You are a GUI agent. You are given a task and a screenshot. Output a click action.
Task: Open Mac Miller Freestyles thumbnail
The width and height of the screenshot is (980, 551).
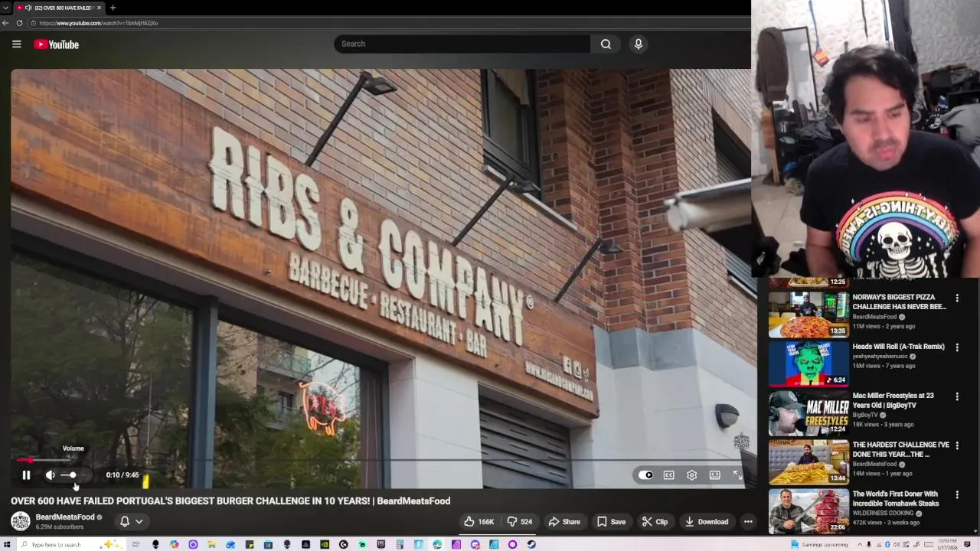click(808, 412)
